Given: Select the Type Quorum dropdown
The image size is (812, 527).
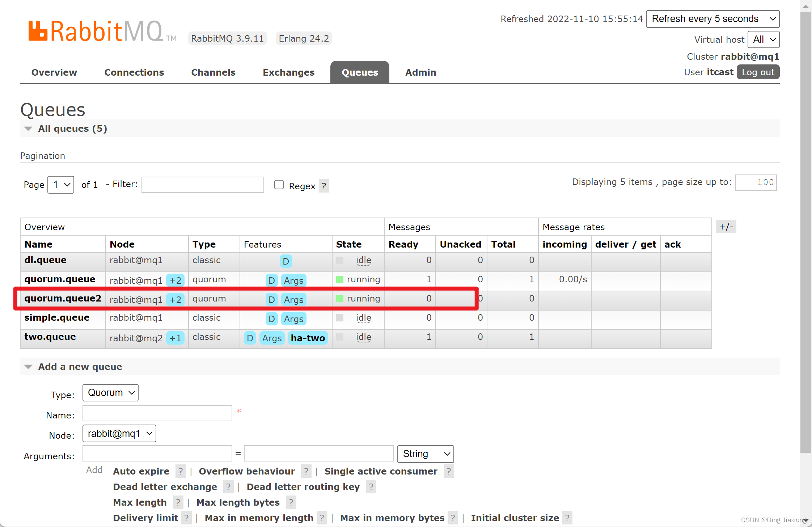Looking at the screenshot, I should tap(110, 392).
